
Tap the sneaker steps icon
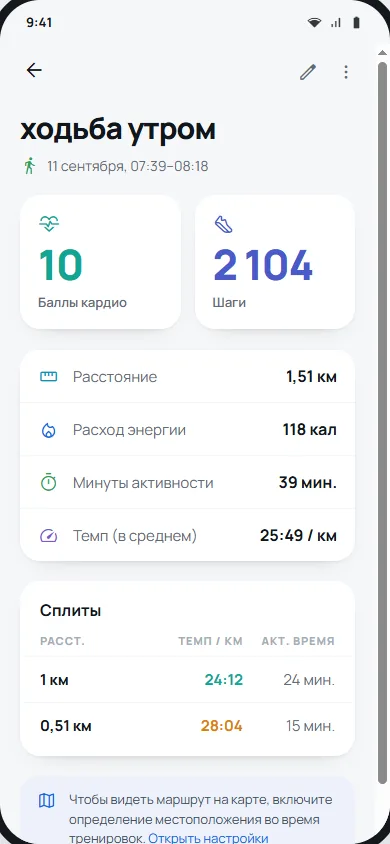pos(223,224)
